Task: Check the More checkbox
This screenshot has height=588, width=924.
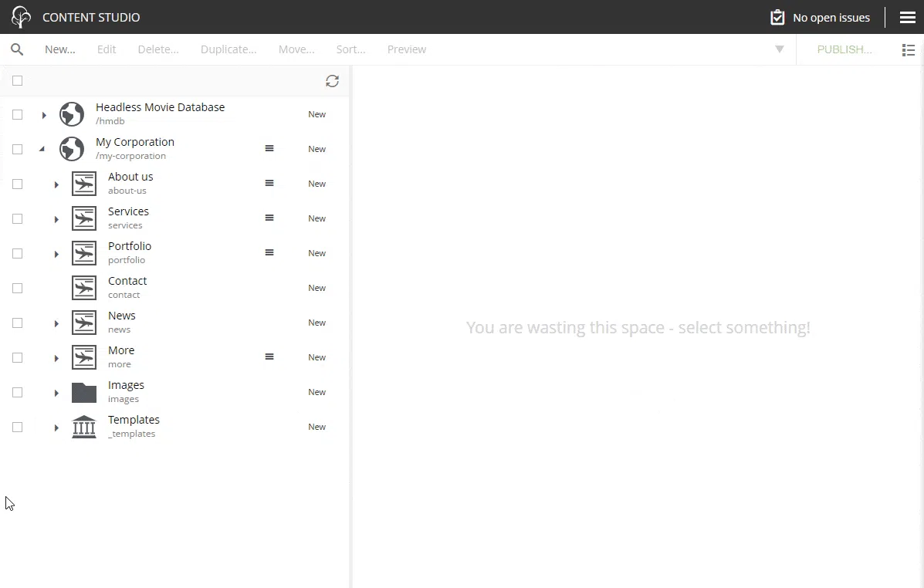Action: tap(18, 358)
